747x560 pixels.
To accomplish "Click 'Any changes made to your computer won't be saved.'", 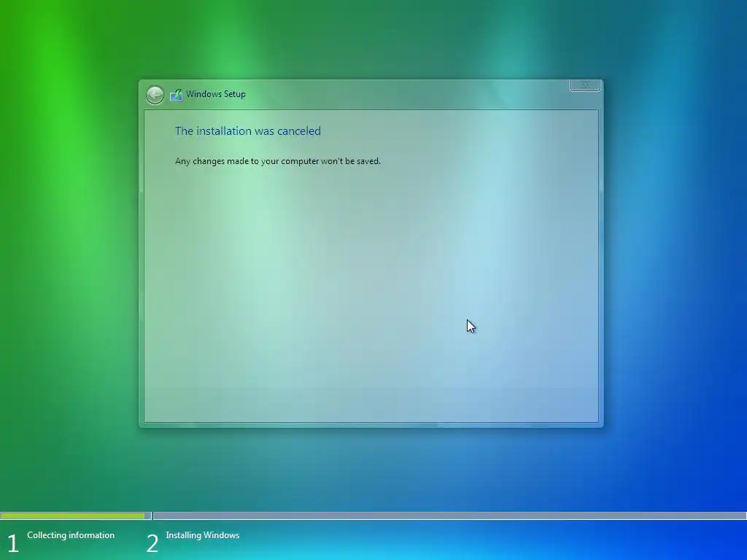I will coord(278,161).
